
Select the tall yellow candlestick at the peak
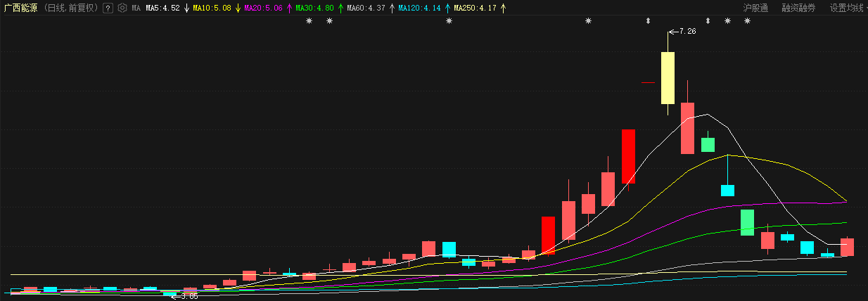tap(668, 77)
